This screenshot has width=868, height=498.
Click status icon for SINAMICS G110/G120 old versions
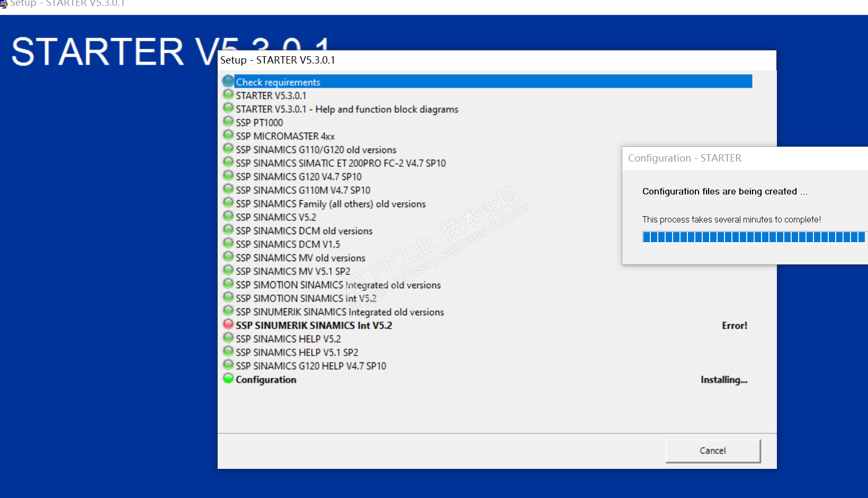(x=228, y=148)
